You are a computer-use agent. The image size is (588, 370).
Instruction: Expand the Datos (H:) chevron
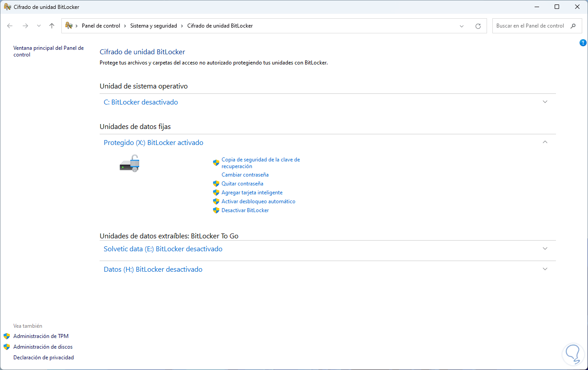tap(545, 269)
